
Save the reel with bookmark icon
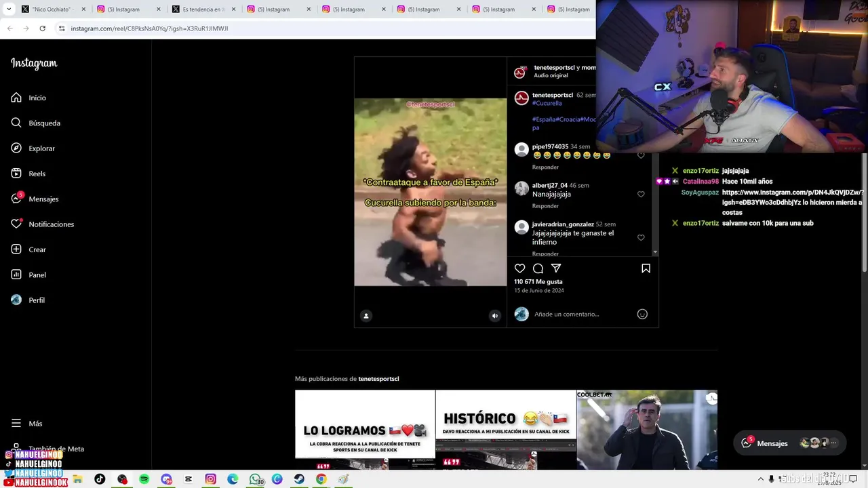click(646, 268)
